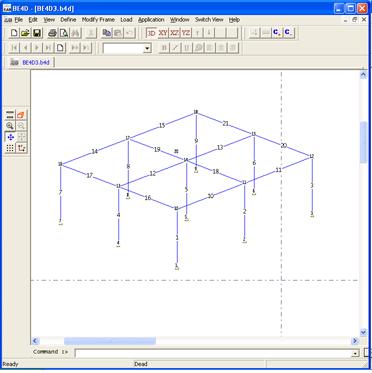Screen dimensions: 372x373
Task: Switch to the XY plane view
Action: (x=163, y=33)
